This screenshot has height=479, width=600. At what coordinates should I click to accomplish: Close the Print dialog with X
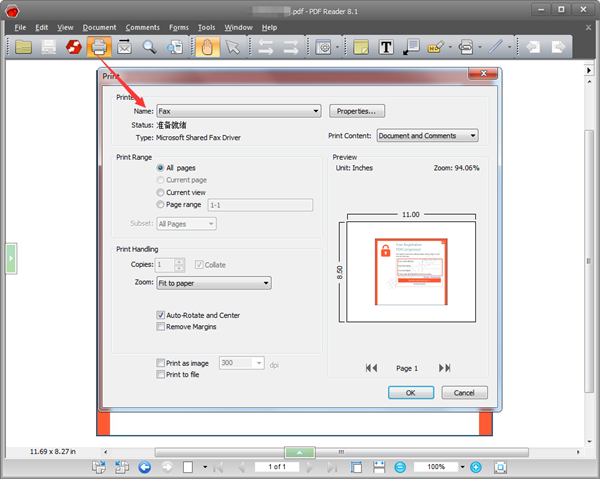pos(484,73)
